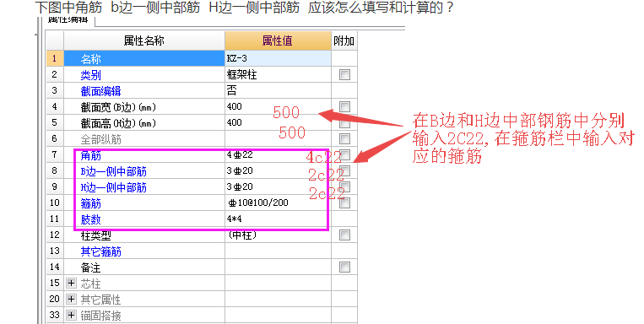The width and height of the screenshot is (644, 324).
Task: Click row number 12 header cell
Action: click(55, 235)
